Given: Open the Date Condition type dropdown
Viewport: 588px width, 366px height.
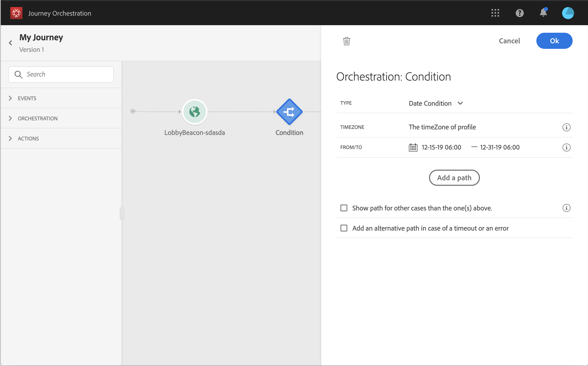Looking at the screenshot, I should 436,103.
